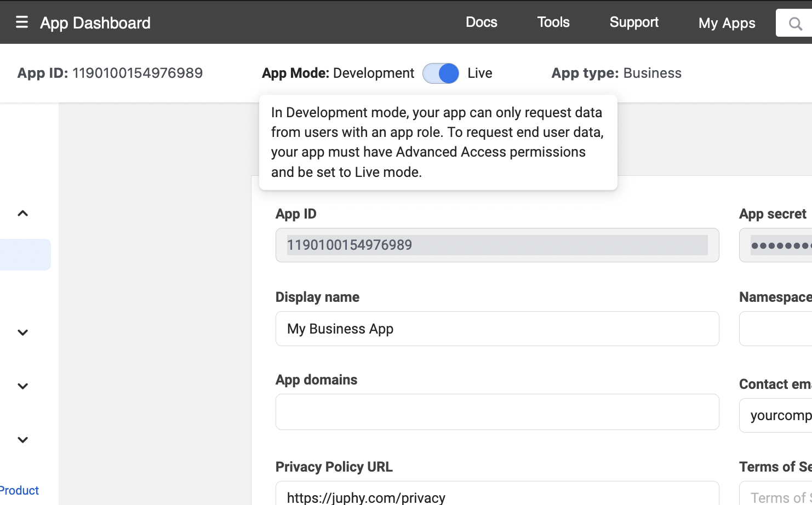Open the Tools menu
This screenshot has height=505, width=812.
click(x=553, y=22)
